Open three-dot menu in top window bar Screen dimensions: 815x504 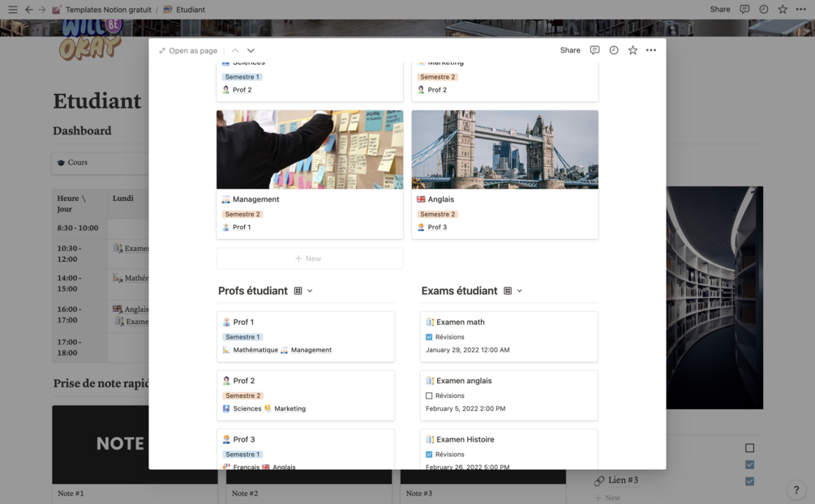801,10
